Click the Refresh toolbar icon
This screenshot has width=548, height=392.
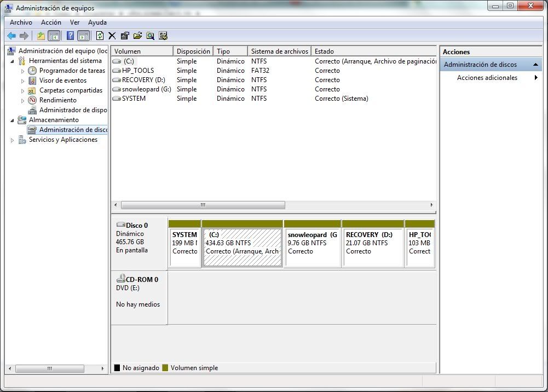coord(100,36)
